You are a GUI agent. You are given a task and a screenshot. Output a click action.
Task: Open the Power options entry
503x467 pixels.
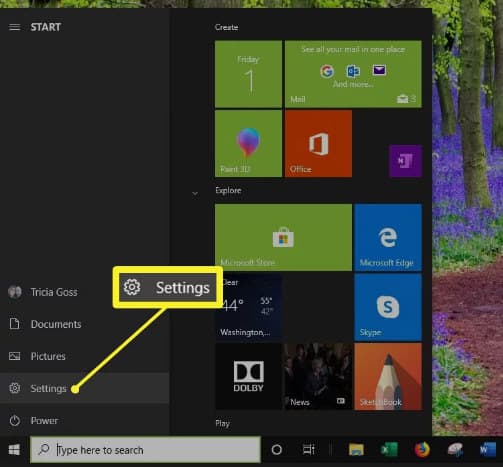pos(85,420)
